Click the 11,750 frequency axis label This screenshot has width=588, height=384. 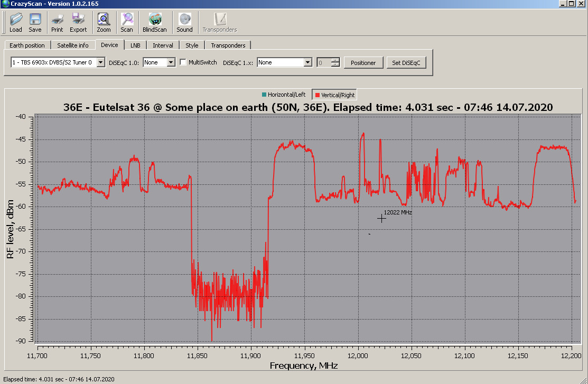click(x=90, y=355)
